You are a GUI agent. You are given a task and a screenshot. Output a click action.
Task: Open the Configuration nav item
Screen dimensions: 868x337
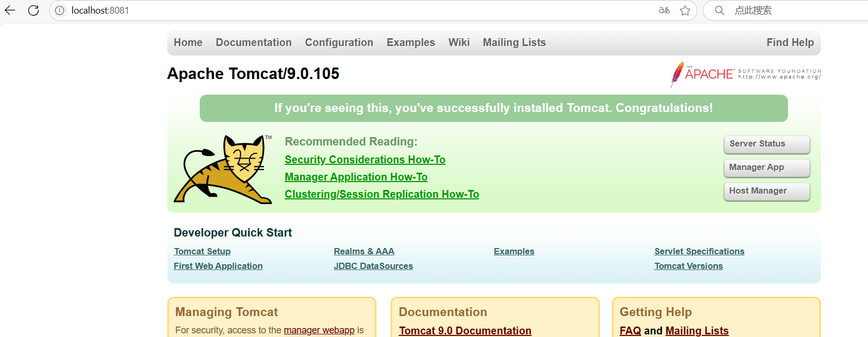point(339,42)
